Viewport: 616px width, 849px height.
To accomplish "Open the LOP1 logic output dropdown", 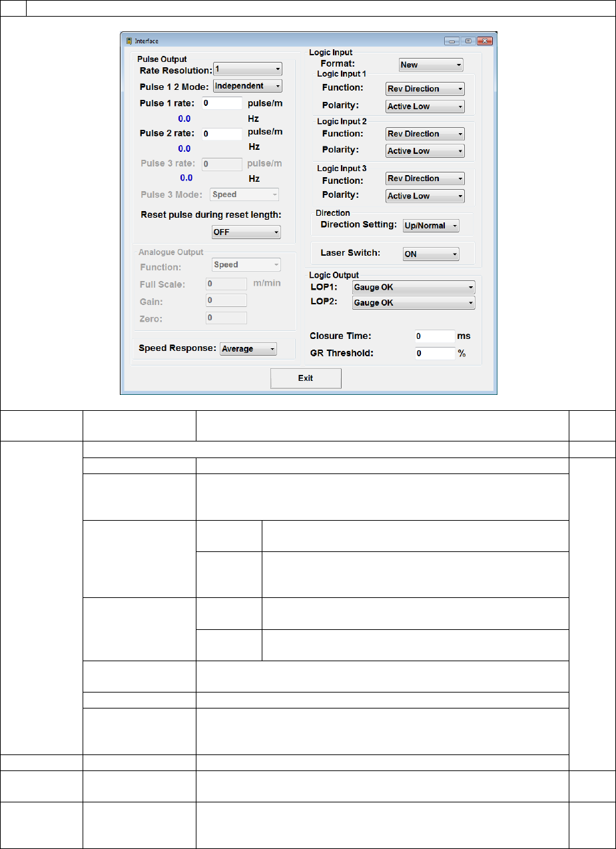I will 413,287.
